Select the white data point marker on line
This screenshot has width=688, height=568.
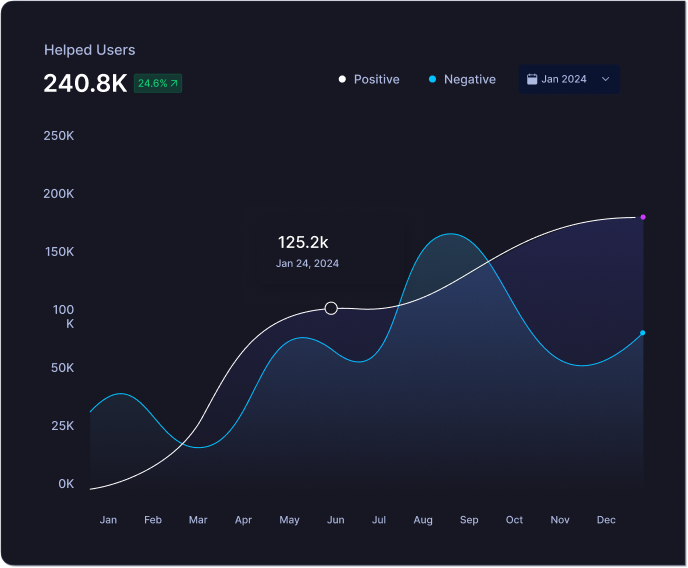[331, 308]
